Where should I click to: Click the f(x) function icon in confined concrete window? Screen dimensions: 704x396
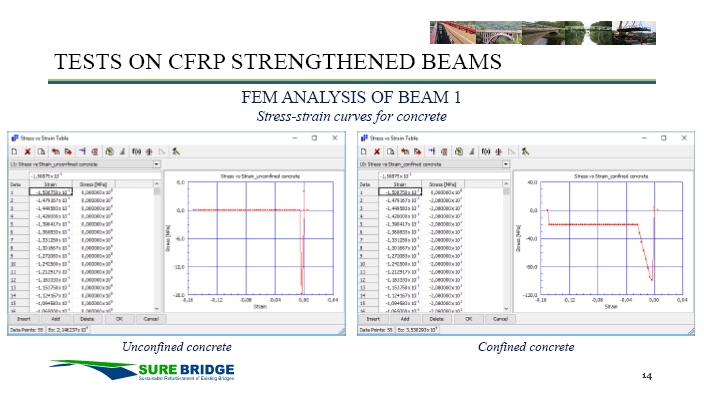click(485, 152)
